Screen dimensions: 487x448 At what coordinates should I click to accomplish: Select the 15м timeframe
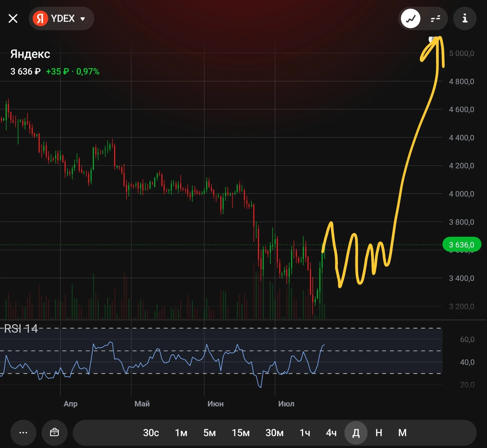[241, 433]
